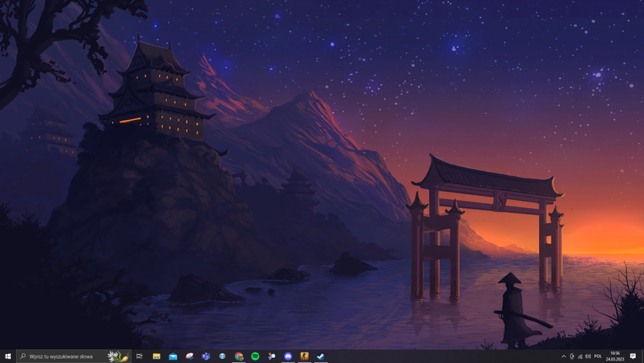
Task: Change the POL input language
Action: 598,356
